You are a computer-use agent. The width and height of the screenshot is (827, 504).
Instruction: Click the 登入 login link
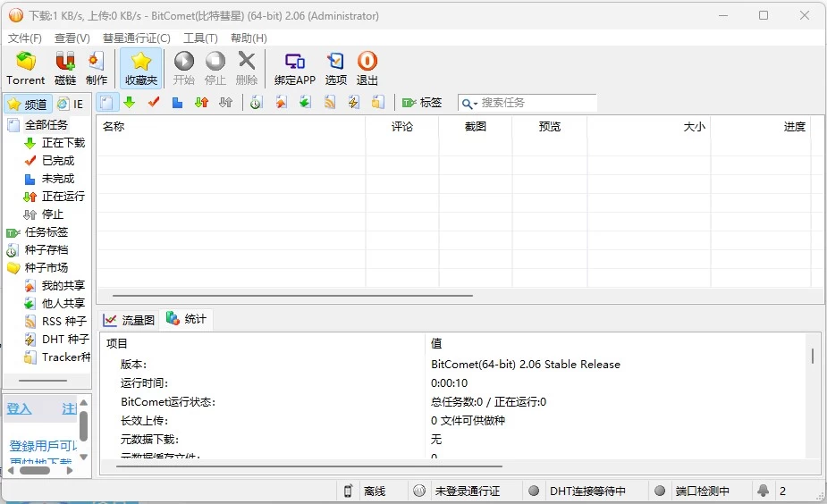pos(20,409)
